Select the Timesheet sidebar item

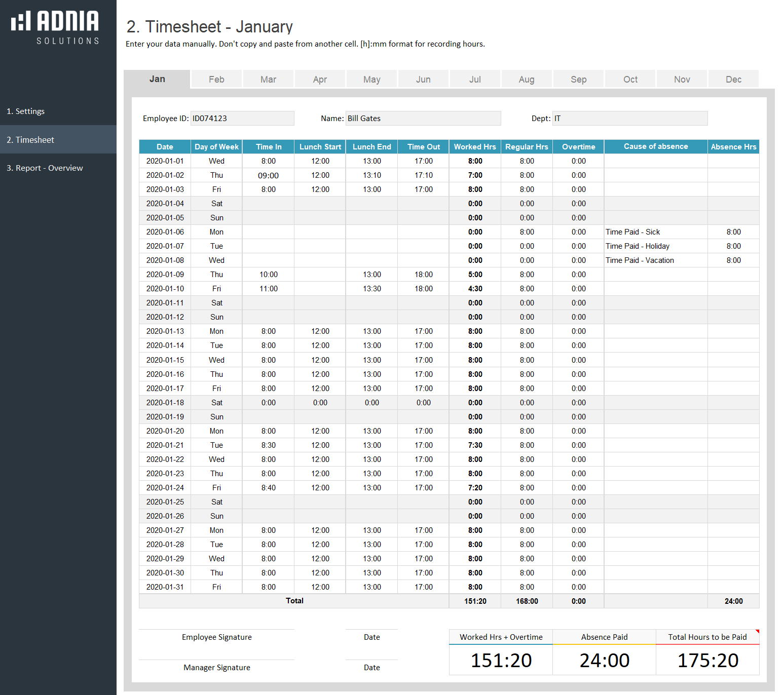pos(30,140)
